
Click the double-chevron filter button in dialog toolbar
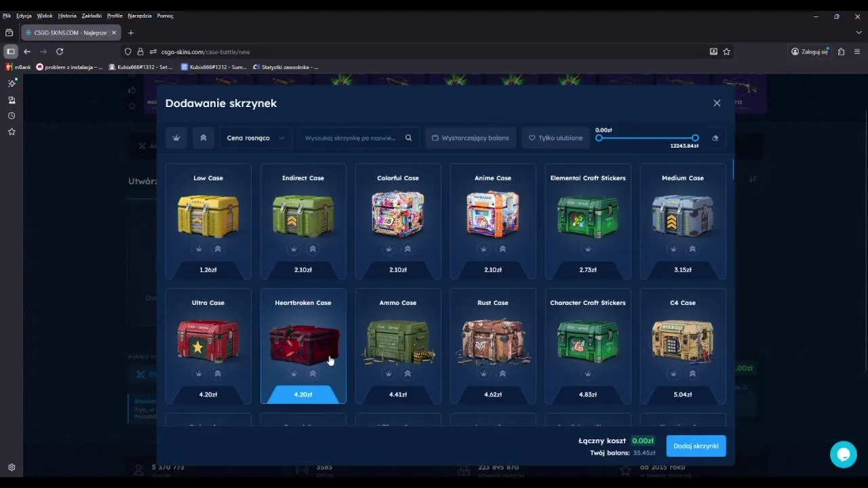pyautogui.click(x=203, y=138)
